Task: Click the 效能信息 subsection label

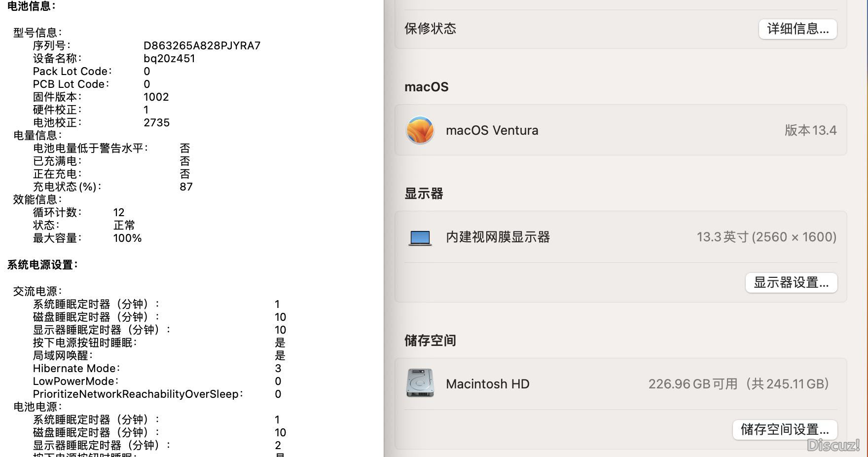Action: [x=37, y=199]
